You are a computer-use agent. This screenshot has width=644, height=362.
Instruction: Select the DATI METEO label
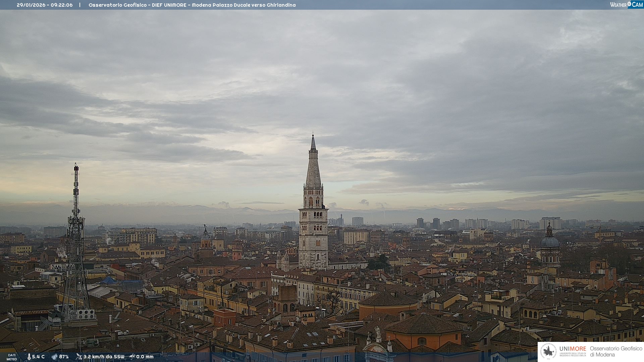[x=12, y=357]
